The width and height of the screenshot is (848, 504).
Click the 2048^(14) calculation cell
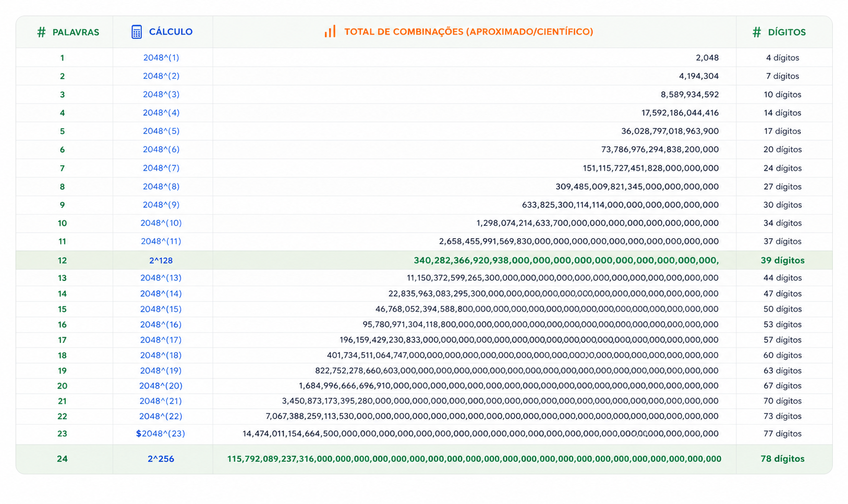[161, 293]
